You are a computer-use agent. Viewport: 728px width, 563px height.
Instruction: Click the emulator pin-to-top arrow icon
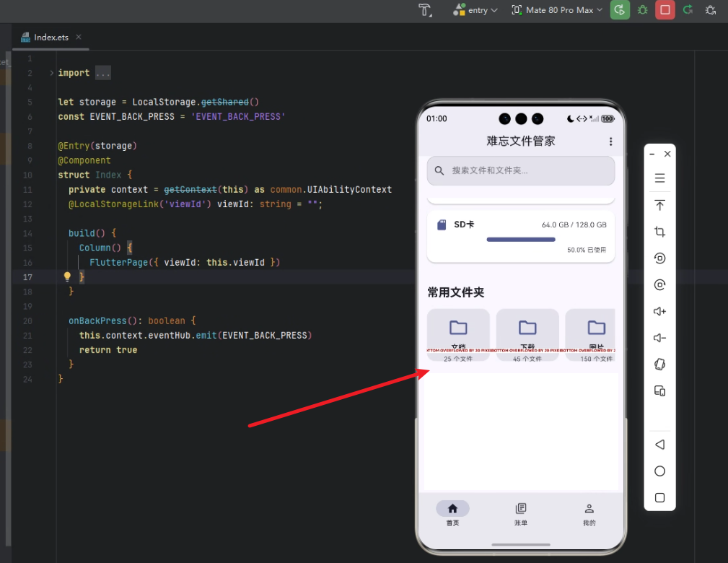(x=659, y=205)
